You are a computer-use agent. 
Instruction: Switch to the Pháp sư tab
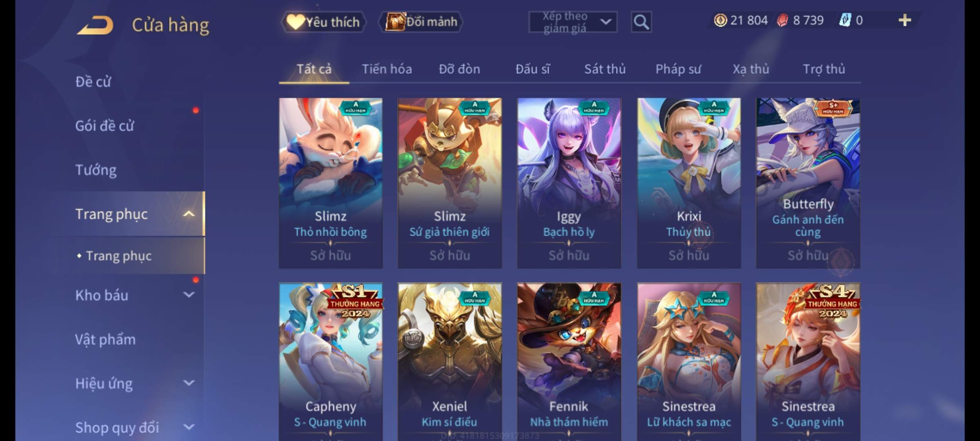tap(678, 69)
